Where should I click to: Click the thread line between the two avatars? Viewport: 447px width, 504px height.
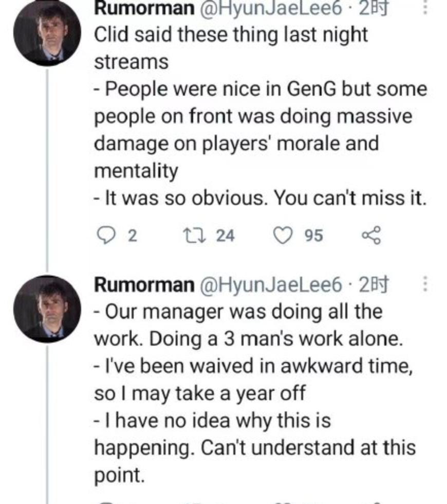tap(47, 170)
